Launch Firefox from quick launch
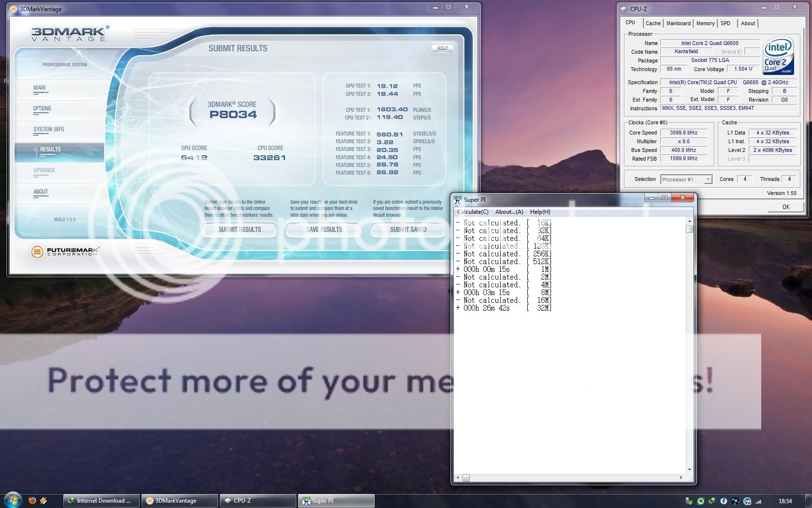The width and height of the screenshot is (812, 508). click(32, 500)
